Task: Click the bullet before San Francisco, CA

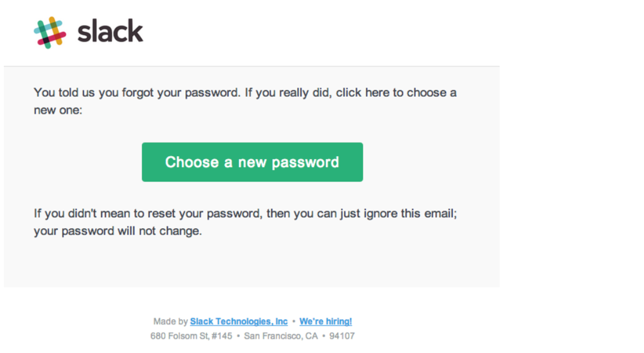Action: pos(238,336)
